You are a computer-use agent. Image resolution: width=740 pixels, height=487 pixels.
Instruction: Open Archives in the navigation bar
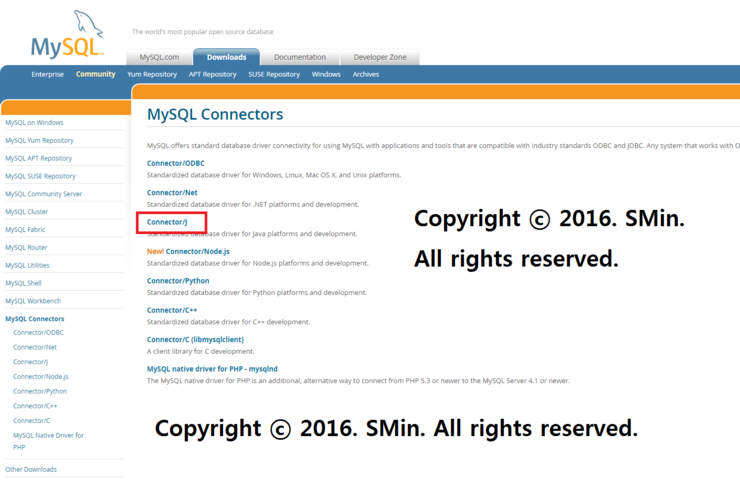point(366,75)
